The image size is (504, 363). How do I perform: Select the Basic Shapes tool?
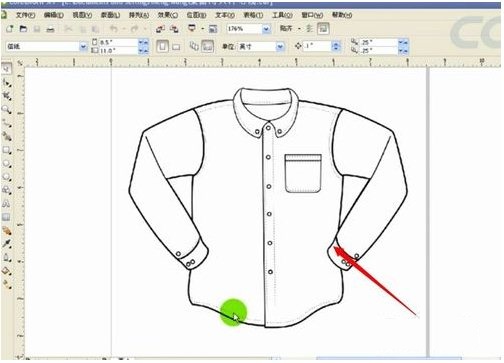pyautogui.click(x=6, y=190)
